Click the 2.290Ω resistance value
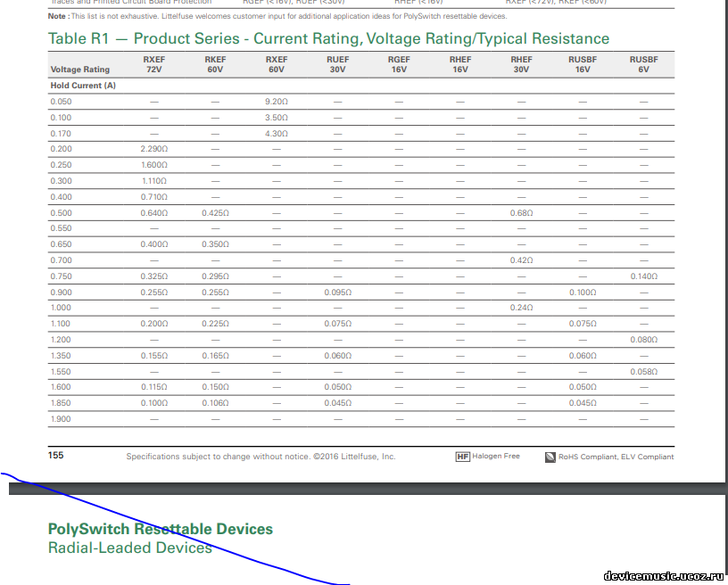The image size is (728, 585). coord(153,149)
